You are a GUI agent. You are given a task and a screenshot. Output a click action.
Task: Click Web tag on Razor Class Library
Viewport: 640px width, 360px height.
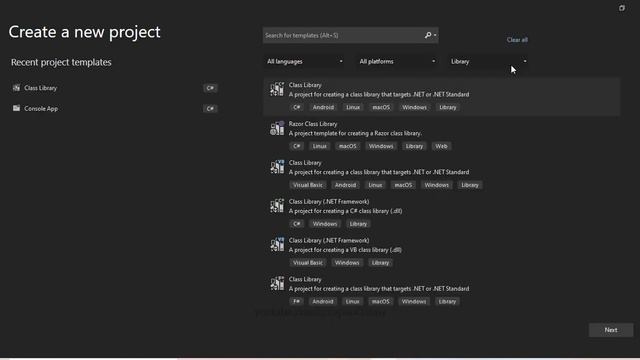(441, 146)
